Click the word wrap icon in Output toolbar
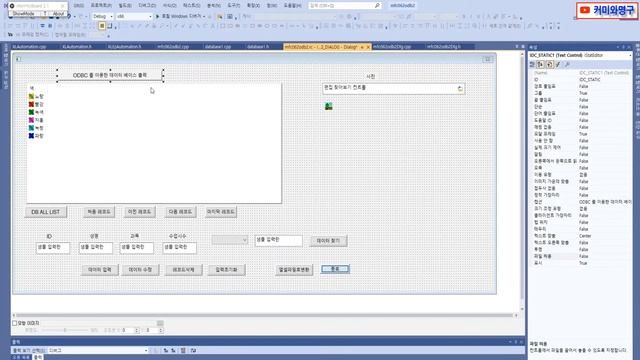 coord(193,350)
